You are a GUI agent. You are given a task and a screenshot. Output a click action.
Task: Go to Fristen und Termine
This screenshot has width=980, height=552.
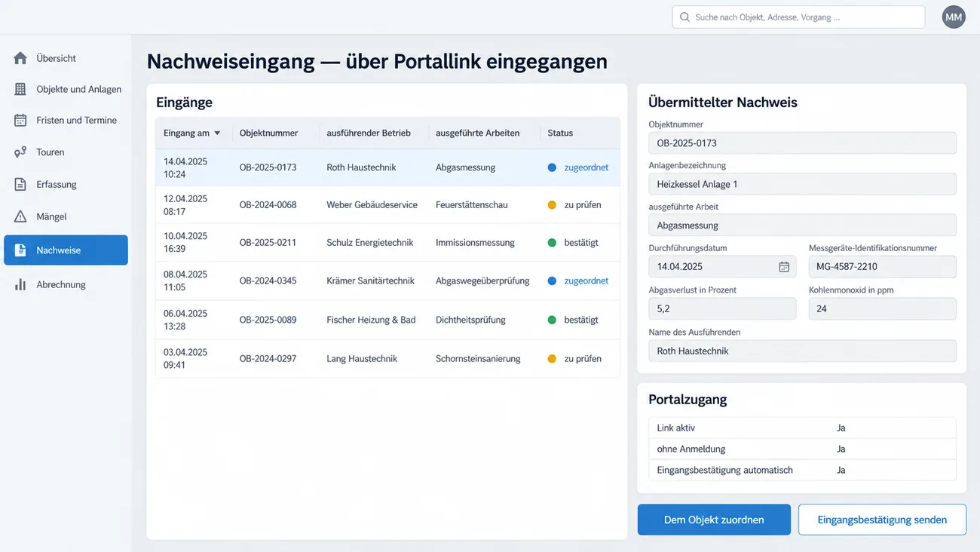[x=66, y=120]
